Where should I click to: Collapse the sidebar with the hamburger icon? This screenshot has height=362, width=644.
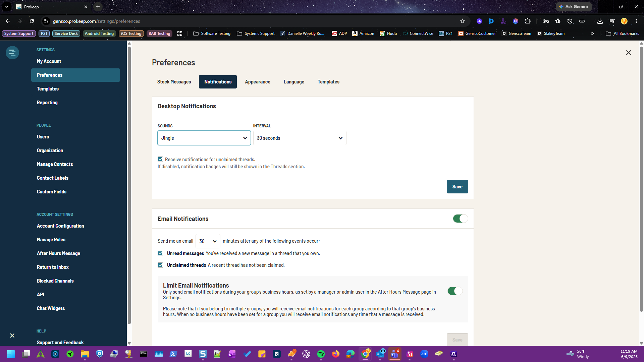coord(12,53)
